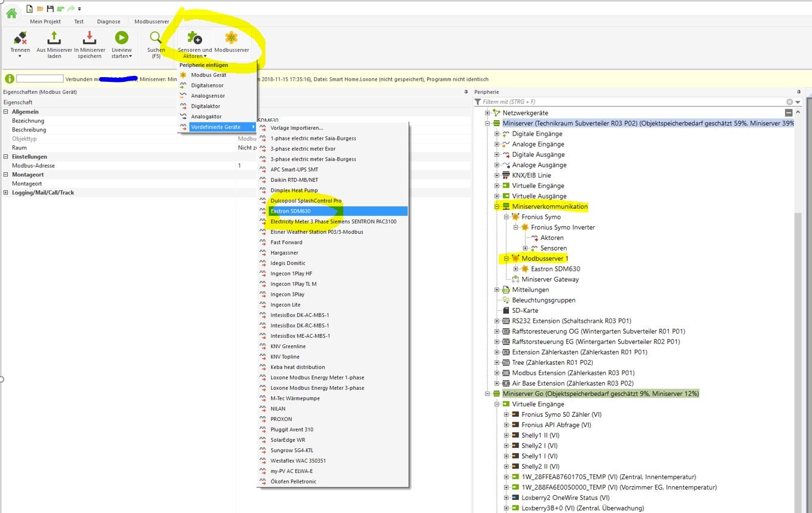Expand Logging/Mail/Call/Track section
The image size is (812, 513).
point(6,193)
